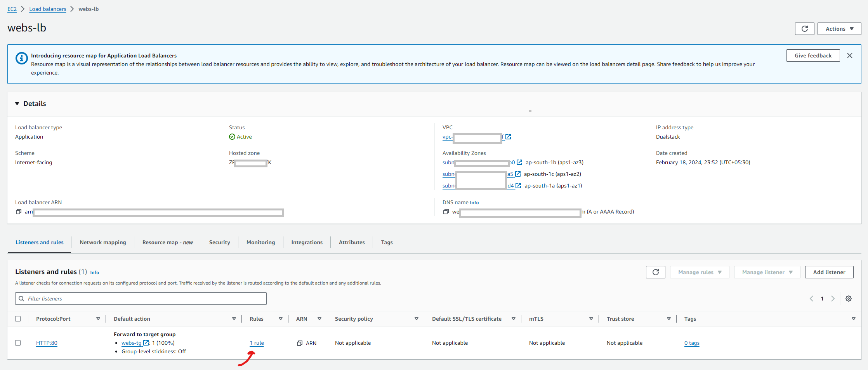The height and width of the screenshot is (370, 868).
Task: Select the HTTP:80 listener row checkbox
Action: pos(18,343)
